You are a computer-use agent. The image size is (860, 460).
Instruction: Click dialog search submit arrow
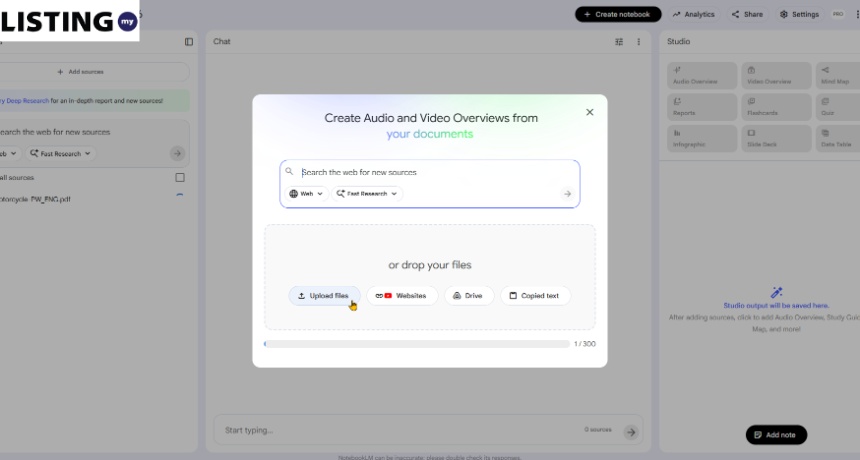(x=567, y=194)
